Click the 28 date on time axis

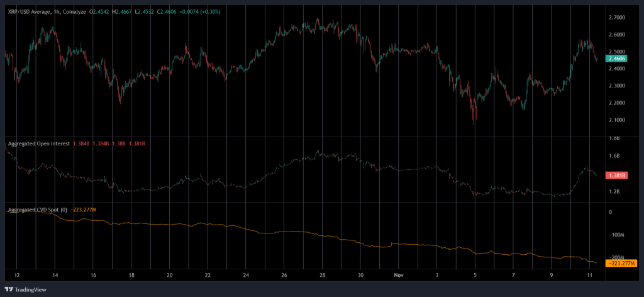pos(321,276)
